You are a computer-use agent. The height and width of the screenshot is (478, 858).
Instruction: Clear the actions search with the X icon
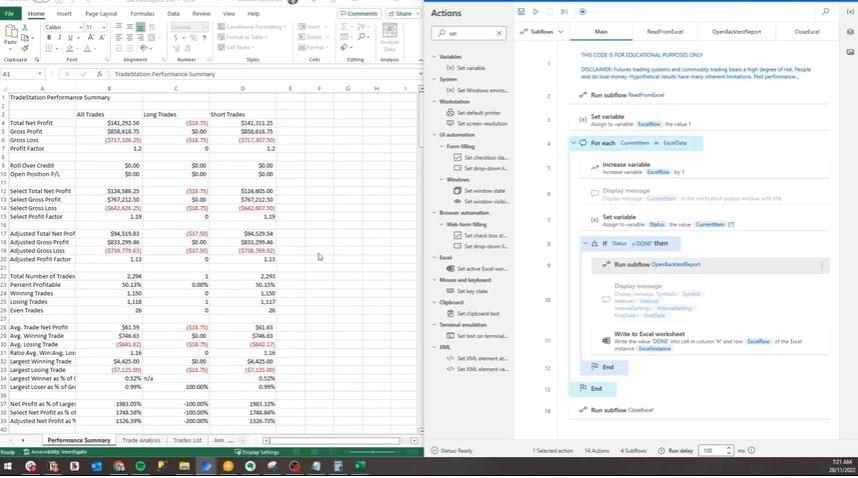coord(499,33)
